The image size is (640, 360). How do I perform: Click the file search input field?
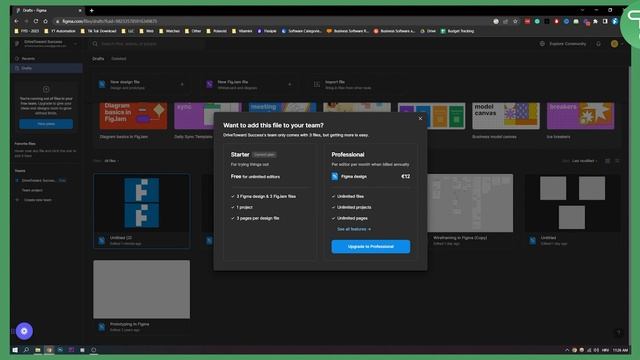pos(147,44)
